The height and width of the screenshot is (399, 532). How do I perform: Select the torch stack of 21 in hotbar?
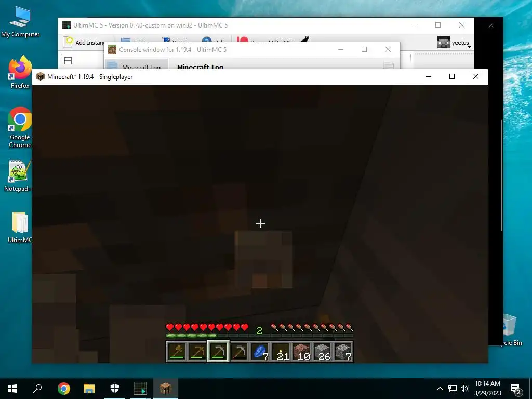tap(281, 352)
